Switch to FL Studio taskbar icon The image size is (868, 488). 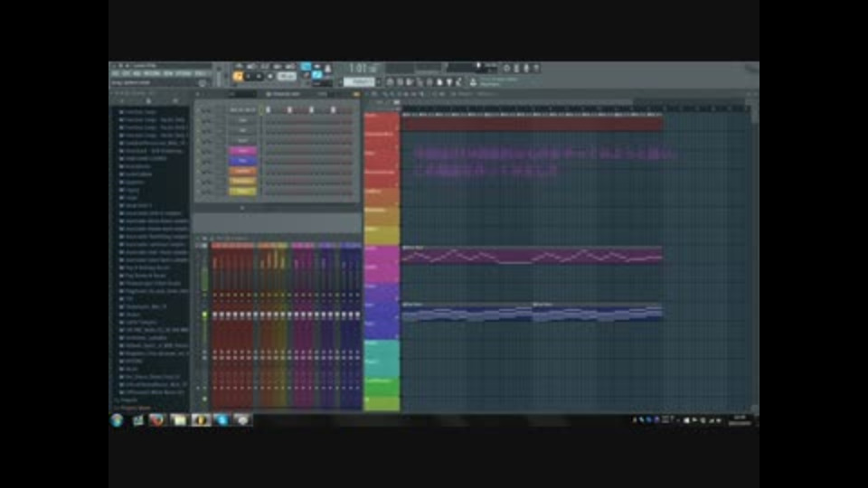coord(201,420)
